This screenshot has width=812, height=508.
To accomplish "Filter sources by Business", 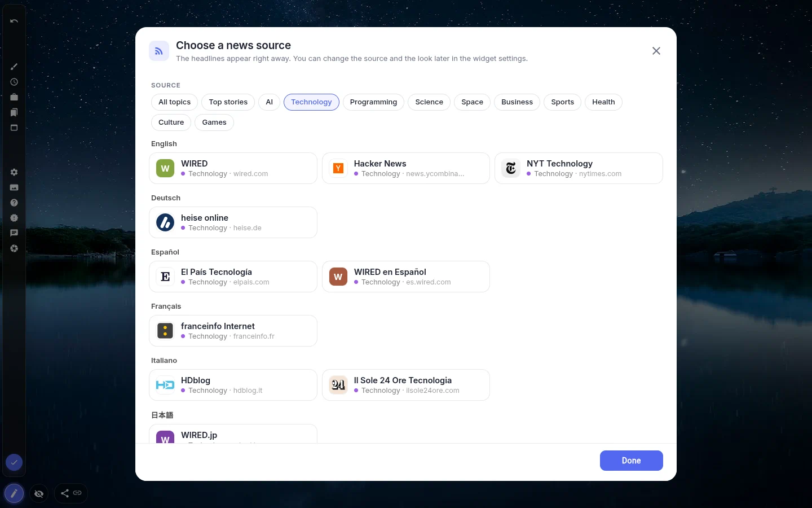I will pyautogui.click(x=517, y=102).
